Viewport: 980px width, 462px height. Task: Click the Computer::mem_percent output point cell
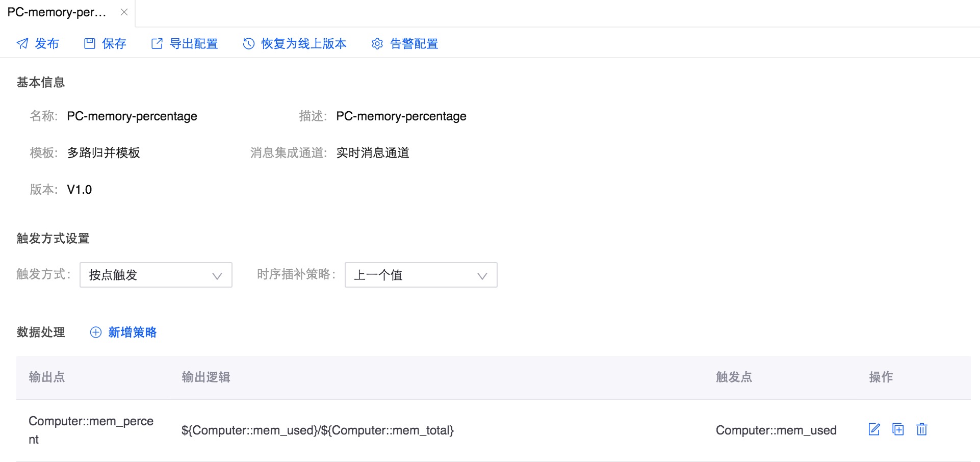91,430
